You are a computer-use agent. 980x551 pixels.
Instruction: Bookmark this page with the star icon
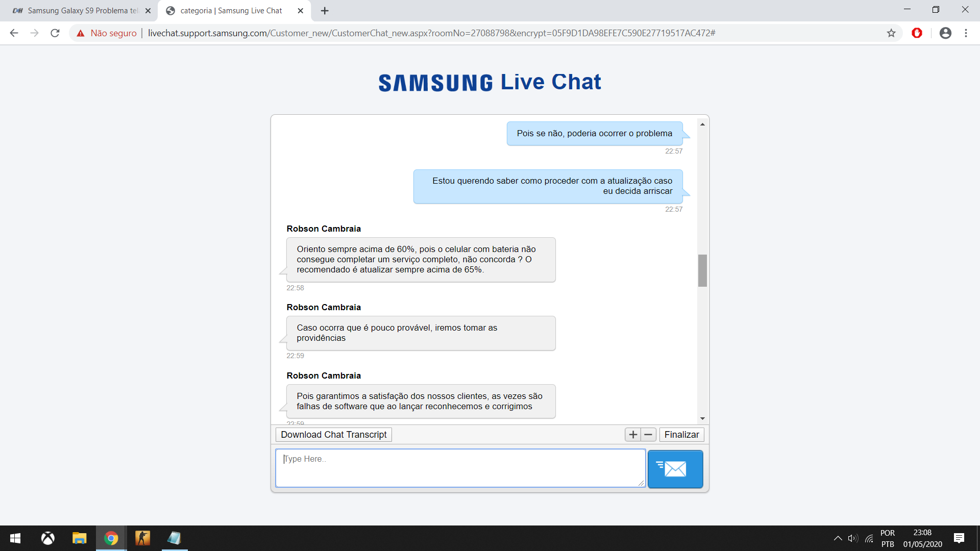891,33
